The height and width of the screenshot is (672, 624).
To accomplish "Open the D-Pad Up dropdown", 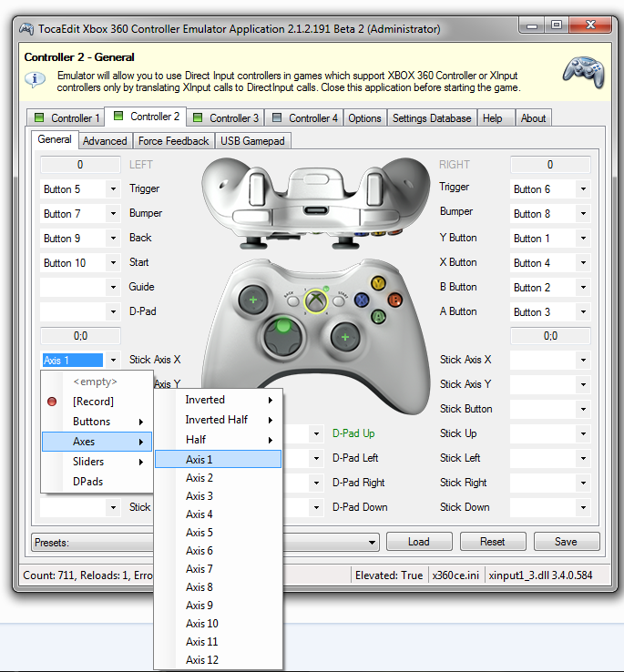I will point(316,433).
